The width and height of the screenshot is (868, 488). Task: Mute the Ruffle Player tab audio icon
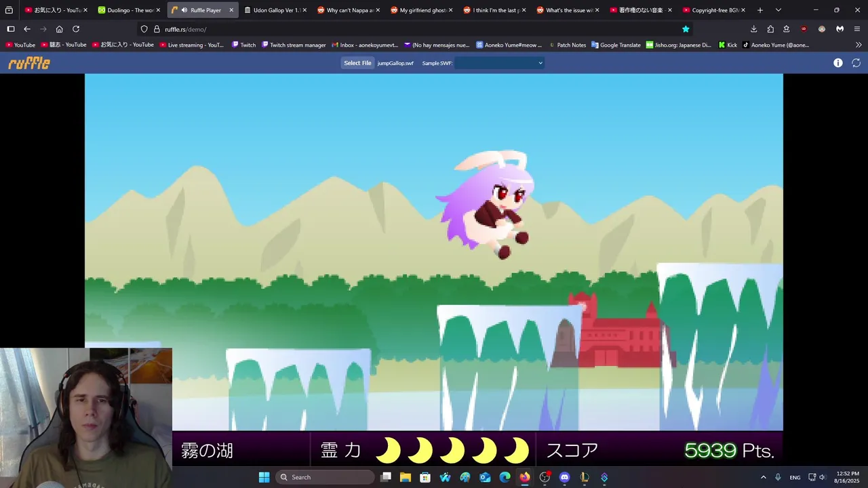184,10
